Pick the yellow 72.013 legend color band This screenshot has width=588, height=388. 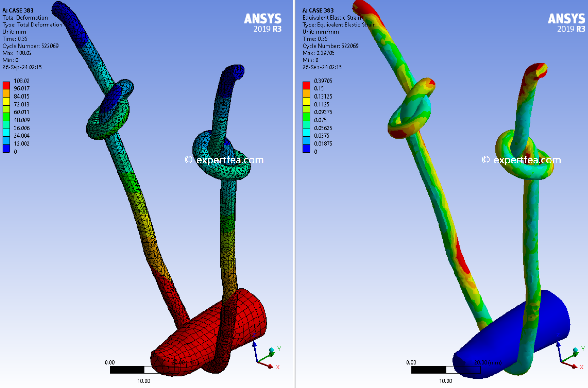pos(6,101)
